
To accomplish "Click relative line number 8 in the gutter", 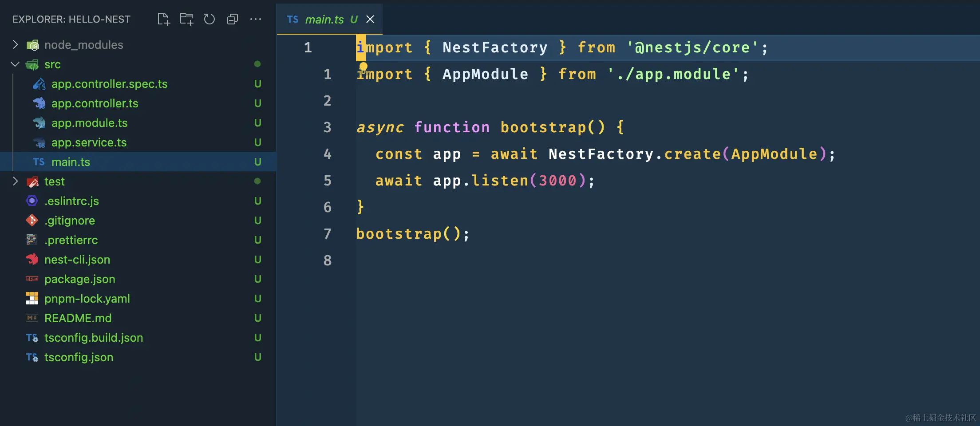I will pos(327,260).
